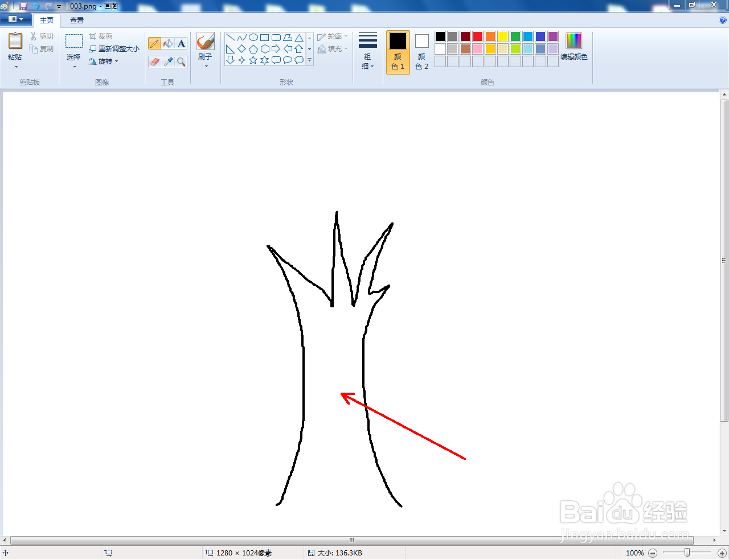Click the horizontal scrollbar below canvas
Screen dimensions: 729x560
[x=352, y=540]
